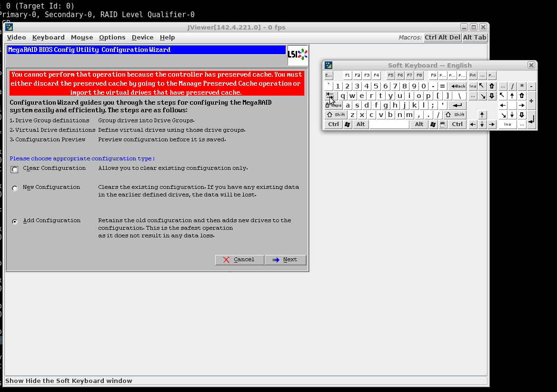Click the Up arrow key above the Down arrow
Screen dimensions: 557x392
482,115
